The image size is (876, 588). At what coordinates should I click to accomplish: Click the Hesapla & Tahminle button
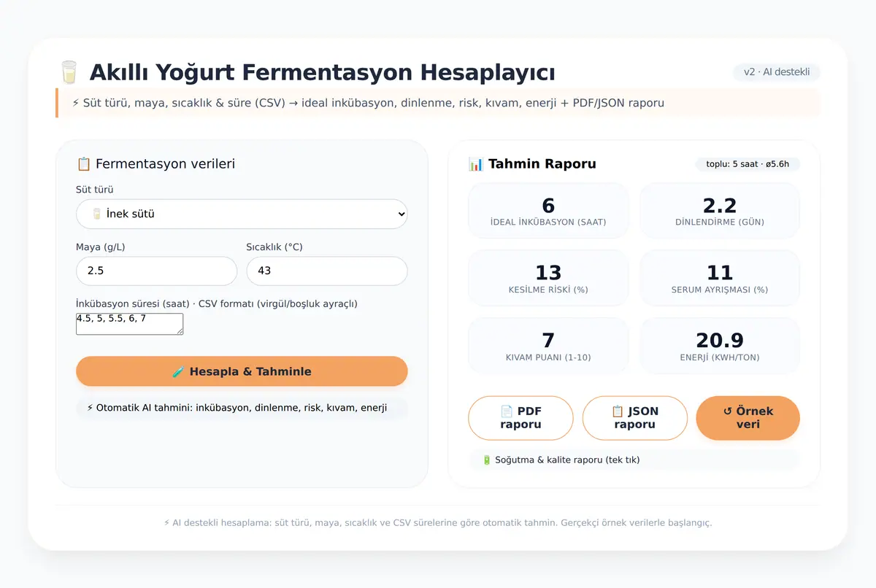click(x=242, y=371)
